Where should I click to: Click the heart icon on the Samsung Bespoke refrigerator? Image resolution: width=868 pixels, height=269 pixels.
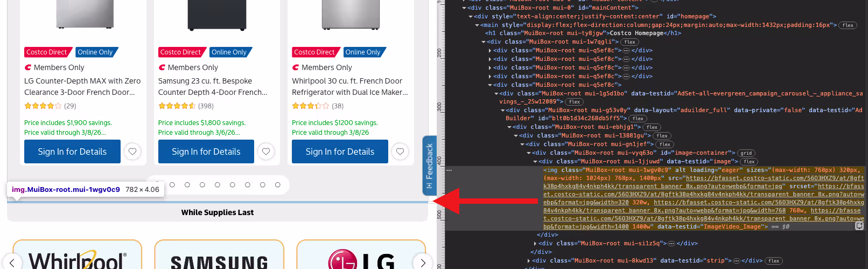(266, 151)
